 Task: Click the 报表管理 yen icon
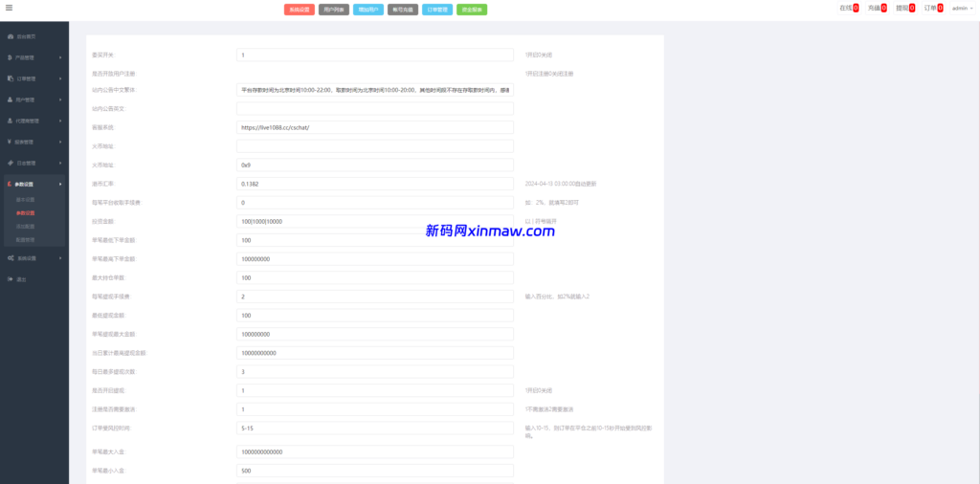(x=10, y=142)
